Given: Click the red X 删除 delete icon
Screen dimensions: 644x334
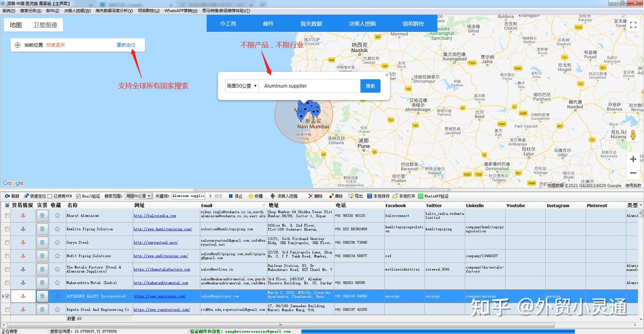Looking at the screenshot, I should (x=310, y=196).
